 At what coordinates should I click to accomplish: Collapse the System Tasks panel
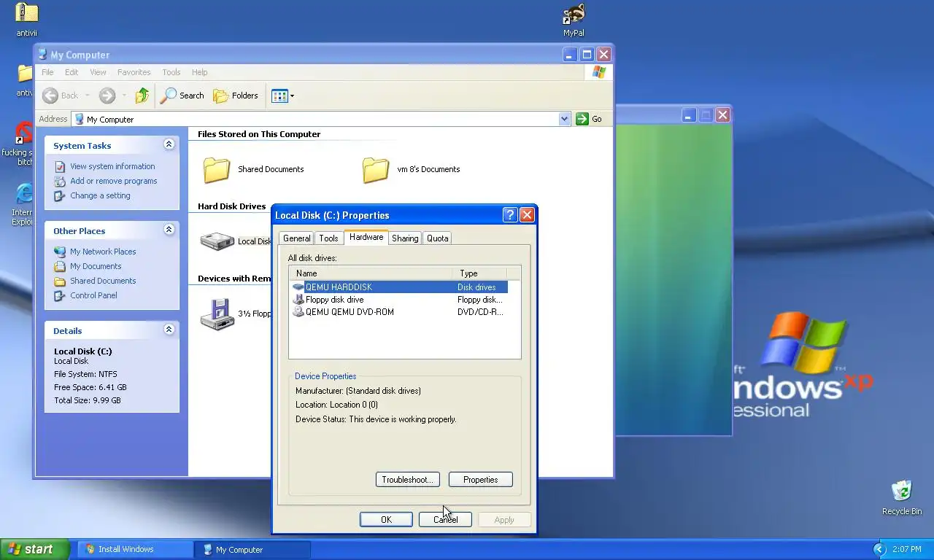(x=169, y=144)
